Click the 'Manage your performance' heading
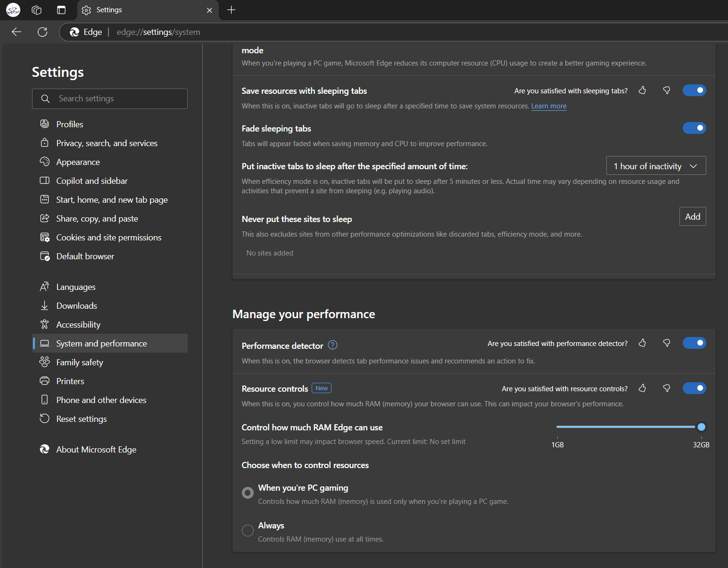Image resolution: width=728 pixels, height=568 pixels. coord(304,314)
